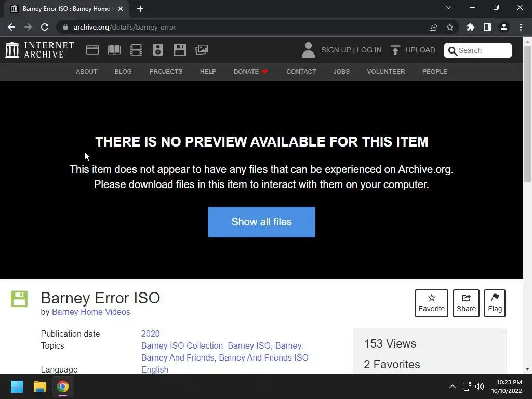The image size is (532, 399).
Task: Click English language link
Action: [155, 369]
